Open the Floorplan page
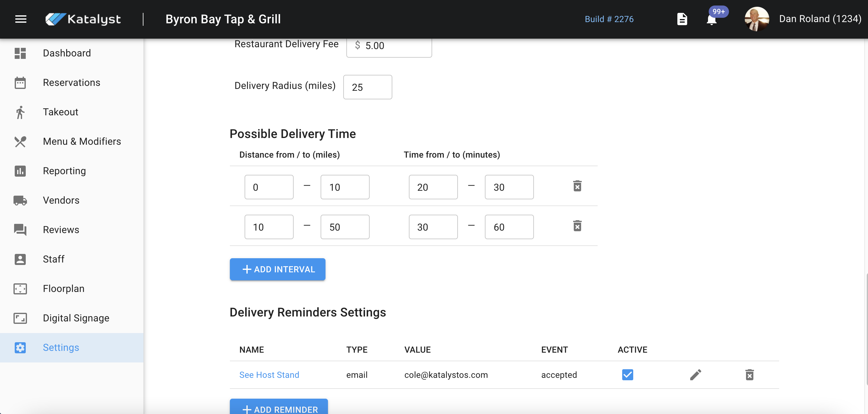This screenshot has width=868, height=414. [64, 289]
